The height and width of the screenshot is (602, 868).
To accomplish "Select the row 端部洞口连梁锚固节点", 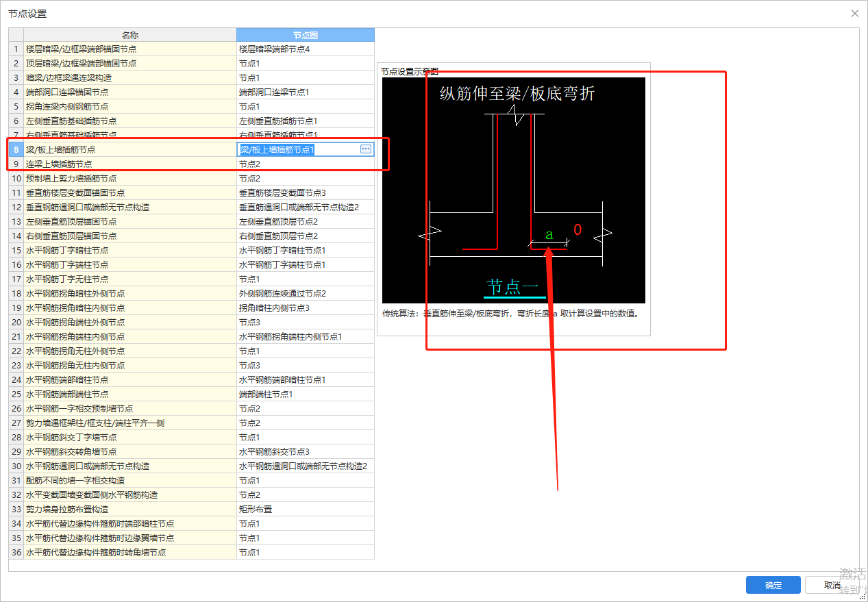I will pyautogui.click(x=192, y=92).
